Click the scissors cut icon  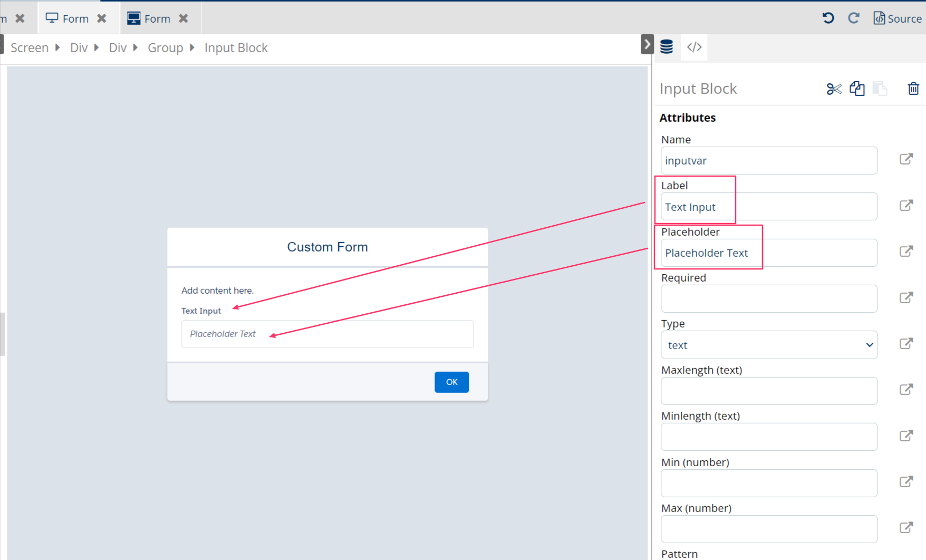pos(834,89)
